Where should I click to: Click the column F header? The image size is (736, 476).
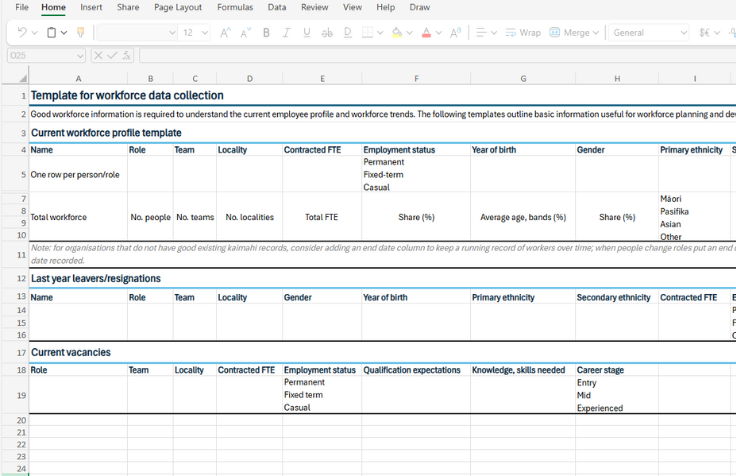click(x=415, y=78)
